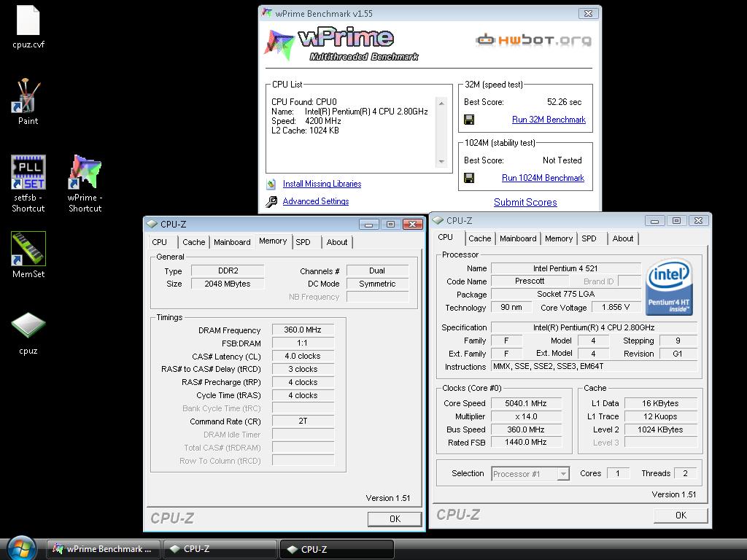The image size is (747, 560).
Task: Open the cpuz desktop icon
Action: click(28, 333)
